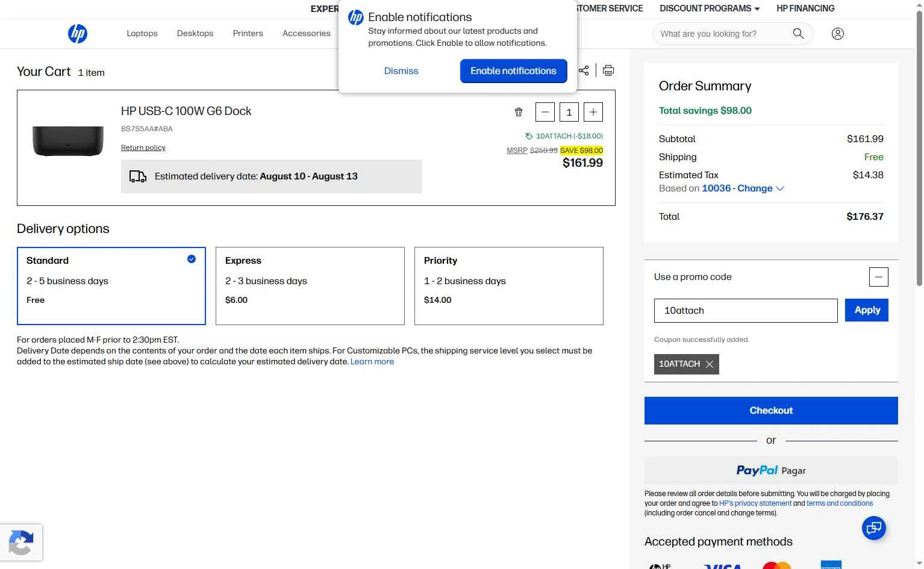Open the Printers menu
Screen dimensions: 924x569
coord(248,34)
